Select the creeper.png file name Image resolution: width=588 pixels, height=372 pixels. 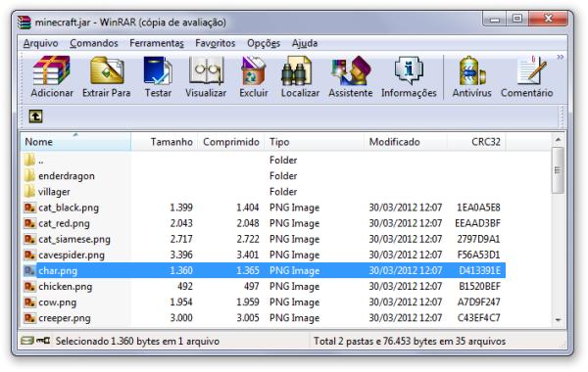(x=65, y=318)
